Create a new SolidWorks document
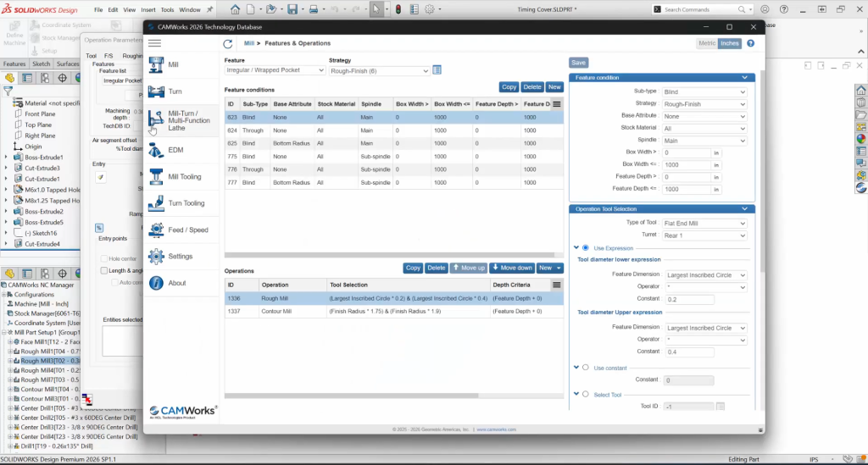The image size is (868, 465). (x=251, y=9)
